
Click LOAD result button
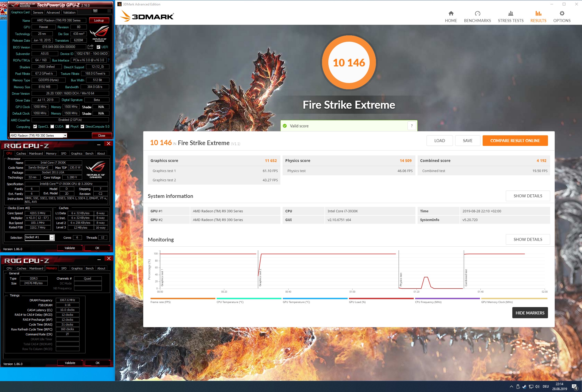coord(440,141)
